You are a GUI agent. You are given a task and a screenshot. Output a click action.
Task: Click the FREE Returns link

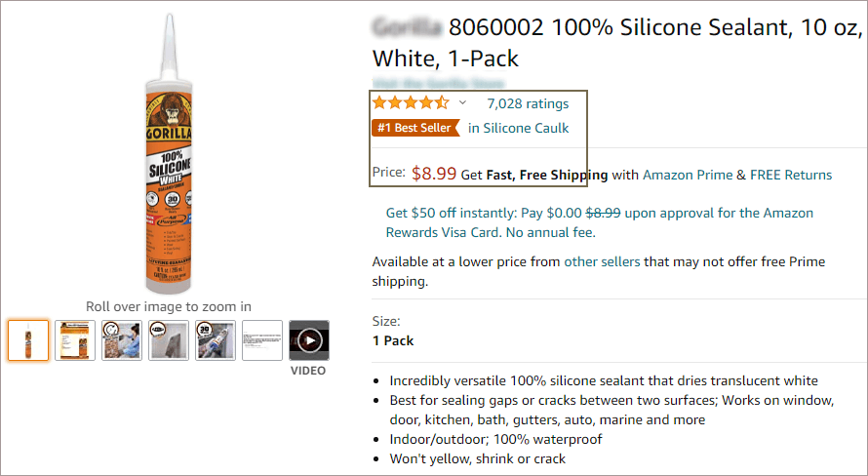pos(791,175)
